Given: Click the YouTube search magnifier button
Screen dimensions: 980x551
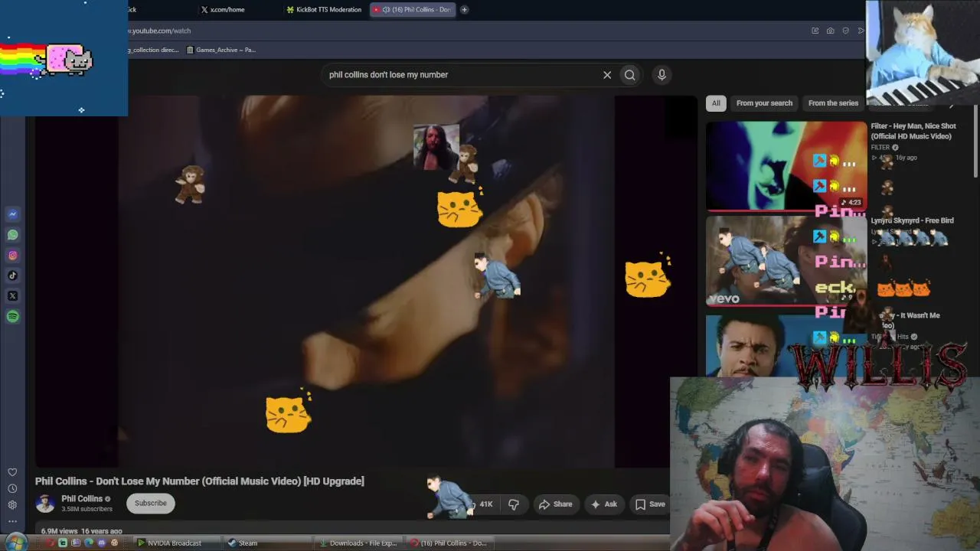Looking at the screenshot, I should pyautogui.click(x=630, y=75).
